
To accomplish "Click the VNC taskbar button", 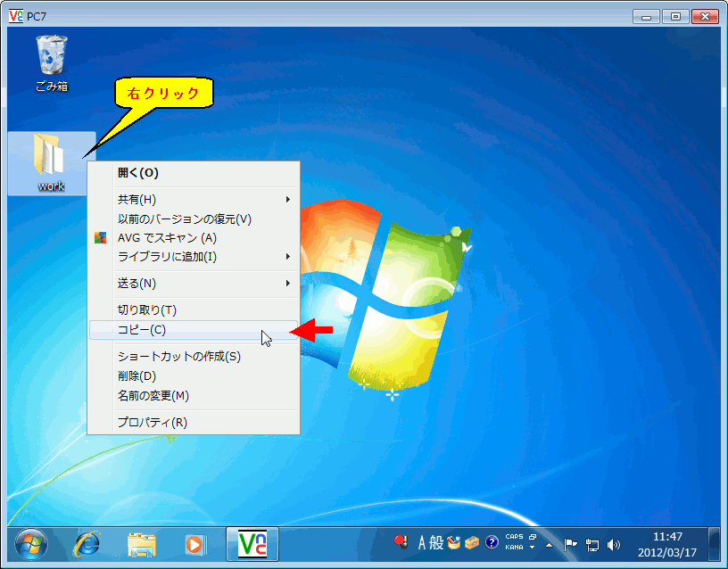I will click(252, 543).
